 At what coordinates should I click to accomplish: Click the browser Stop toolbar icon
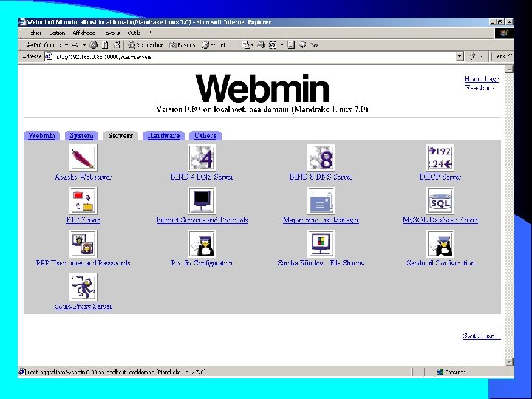(x=94, y=45)
